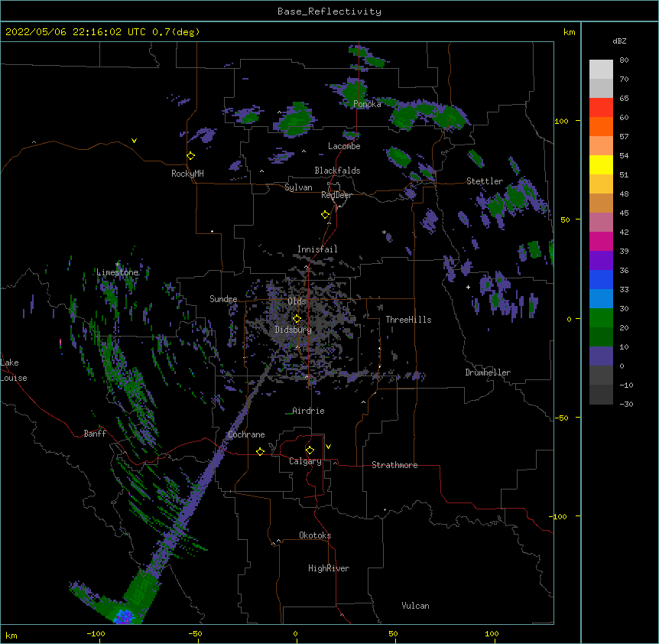Click the Didsbury label

point(294,330)
